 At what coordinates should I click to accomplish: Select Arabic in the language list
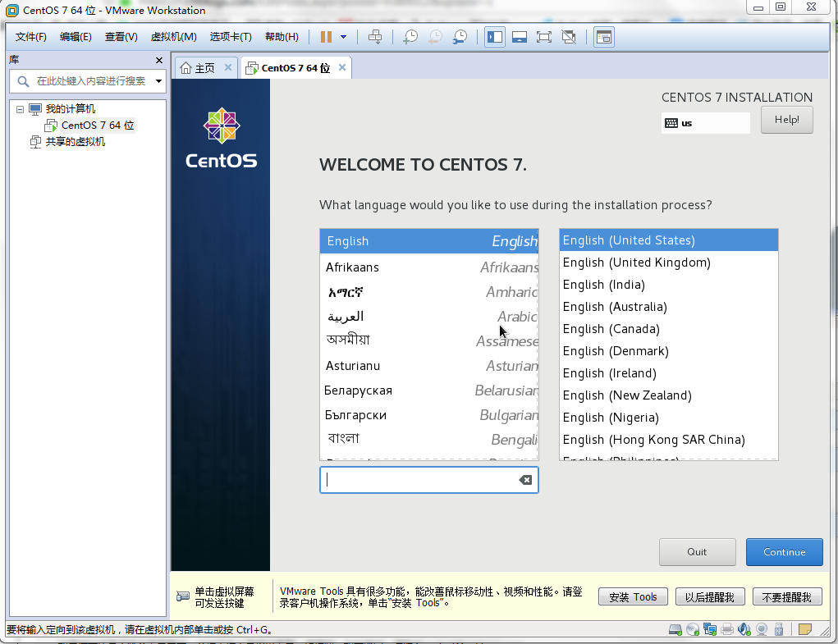tap(429, 317)
